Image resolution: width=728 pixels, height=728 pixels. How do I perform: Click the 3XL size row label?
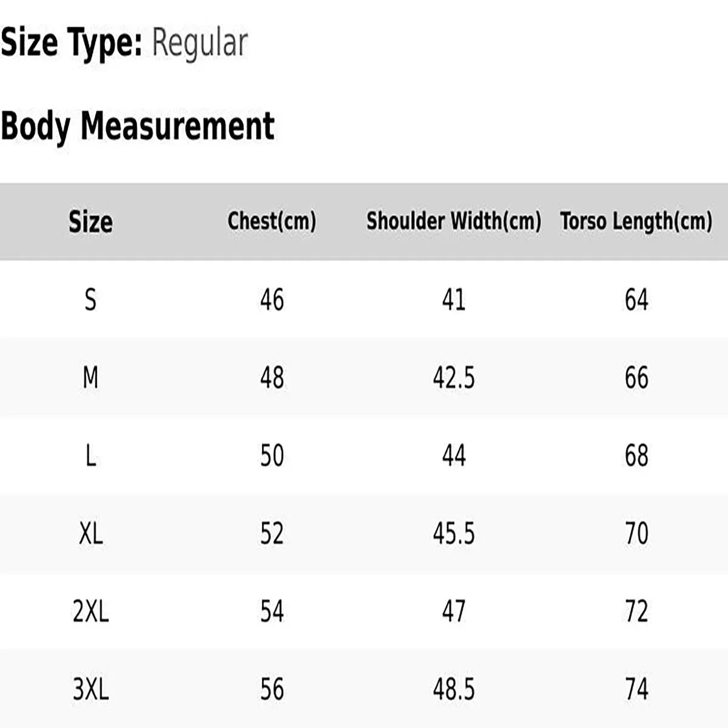point(90,689)
